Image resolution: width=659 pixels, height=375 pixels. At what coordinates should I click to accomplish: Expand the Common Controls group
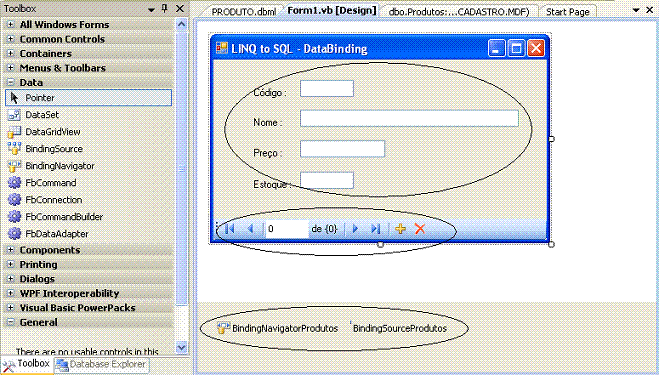[x=11, y=39]
